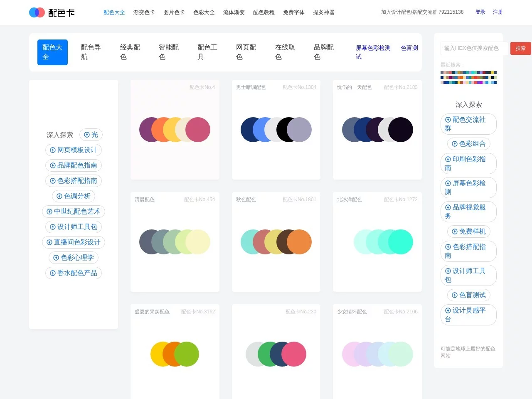Click the 登录 link
The width and height of the screenshot is (532, 399).
480,12
